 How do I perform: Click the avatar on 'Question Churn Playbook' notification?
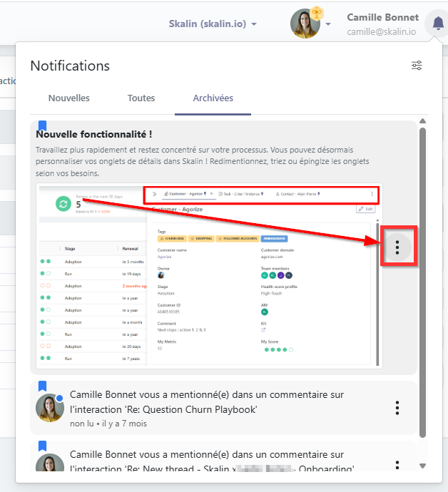50,408
